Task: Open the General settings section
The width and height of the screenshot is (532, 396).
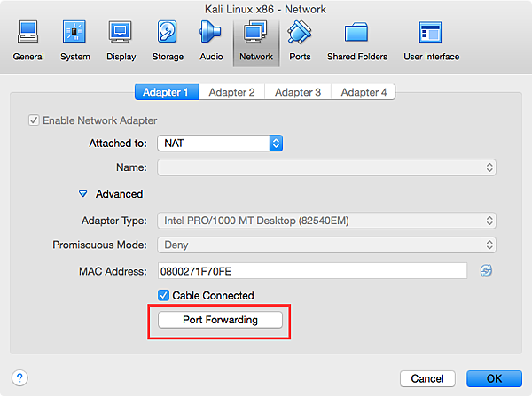Action: tap(28, 42)
